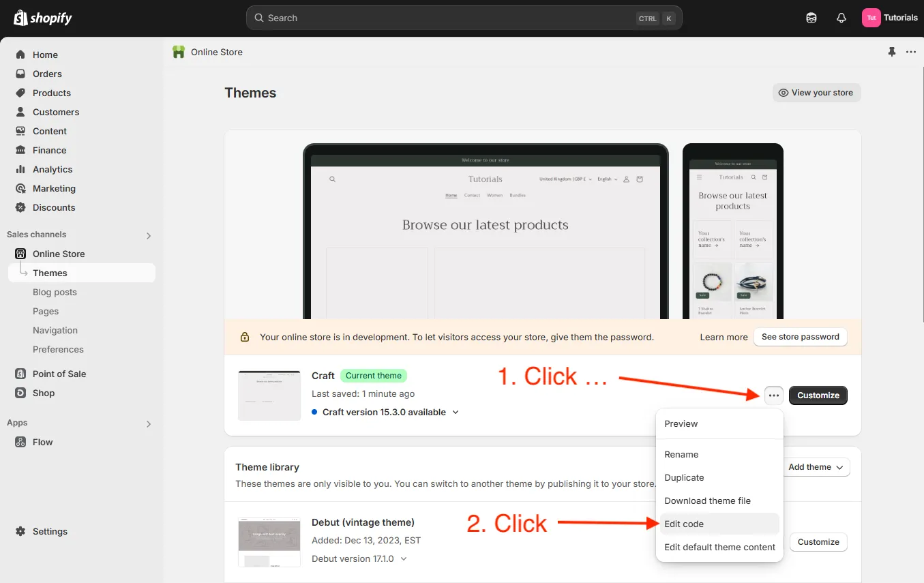Pin the Online Store page
This screenshot has width=924, height=583.
click(891, 52)
